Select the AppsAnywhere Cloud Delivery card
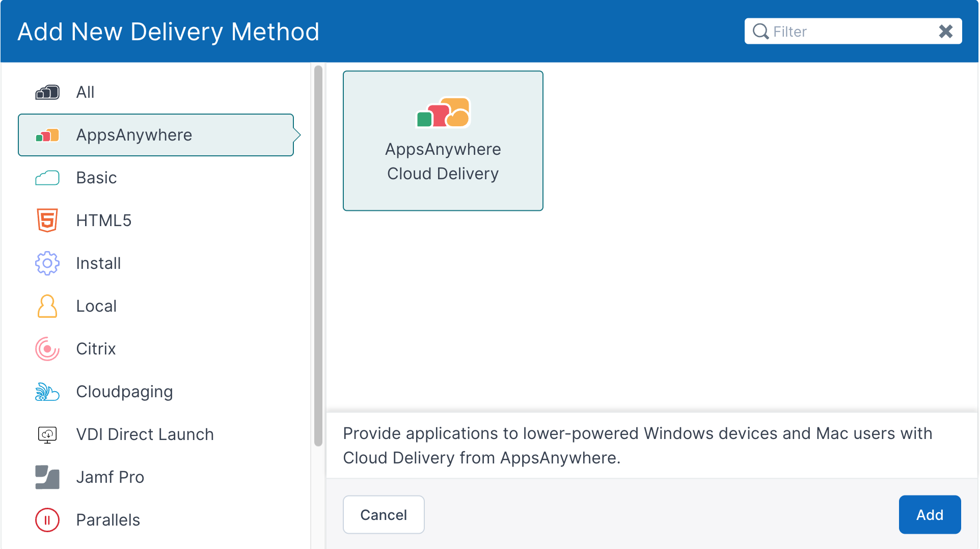 tap(443, 141)
